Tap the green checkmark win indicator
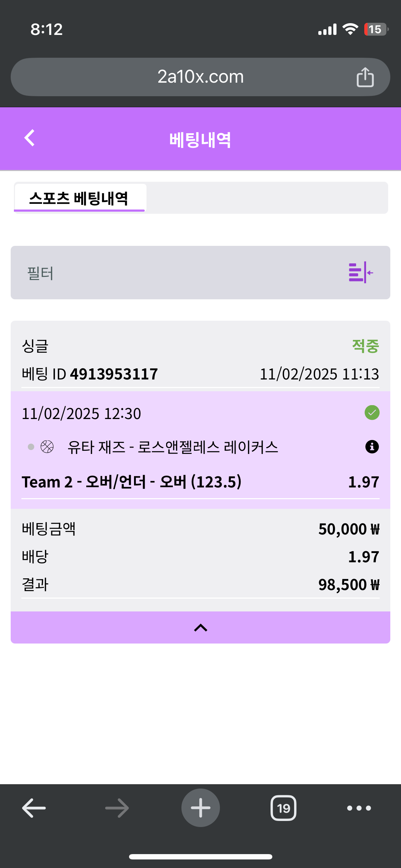The width and height of the screenshot is (401, 868). (x=372, y=413)
